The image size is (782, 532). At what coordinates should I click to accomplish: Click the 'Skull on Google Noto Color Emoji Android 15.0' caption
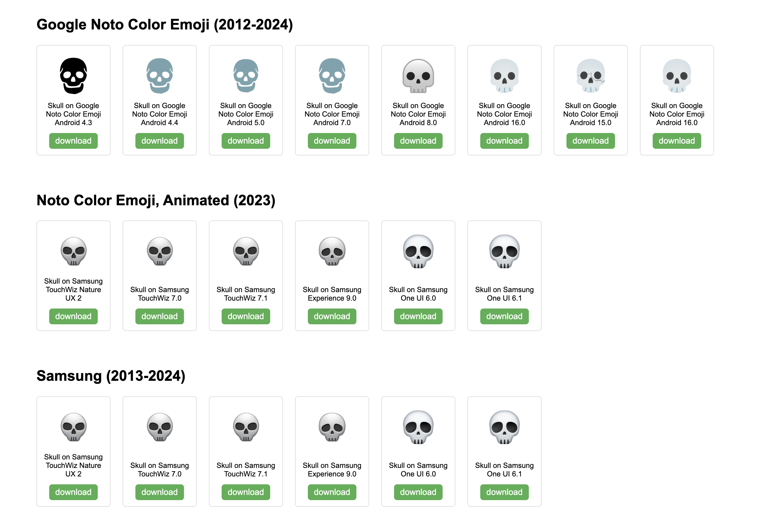coord(590,114)
